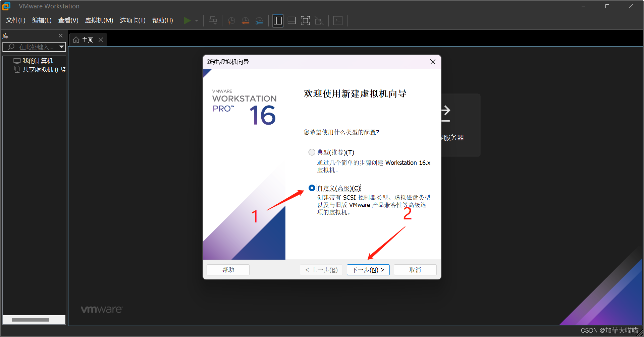The height and width of the screenshot is (337, 644).
Task: Click the console view toolbar icon
Action: point(338,21)
